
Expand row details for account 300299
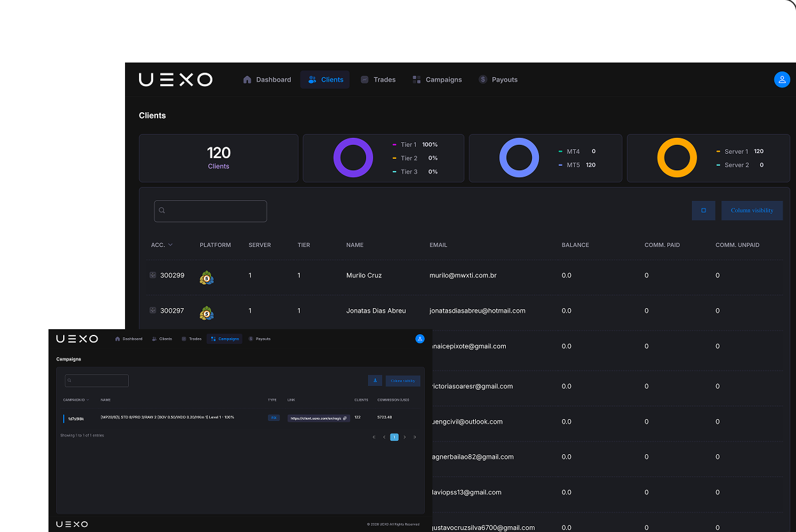[x=153, y=276]
